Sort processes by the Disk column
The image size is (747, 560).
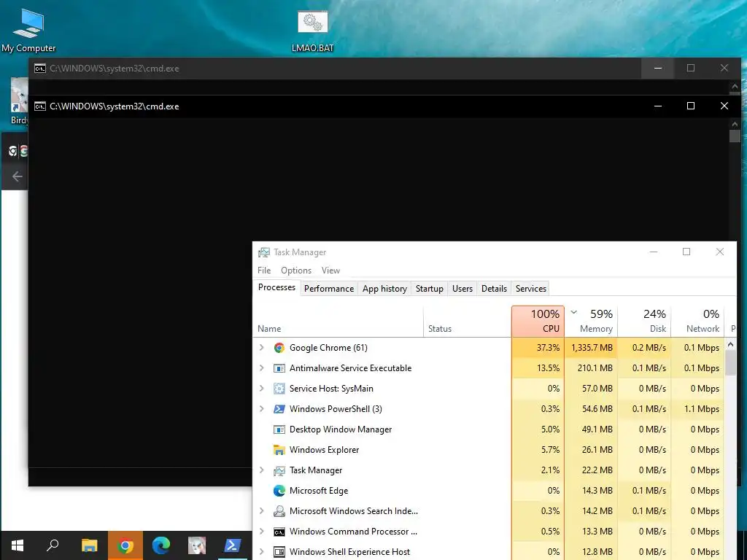coord(645,322)
